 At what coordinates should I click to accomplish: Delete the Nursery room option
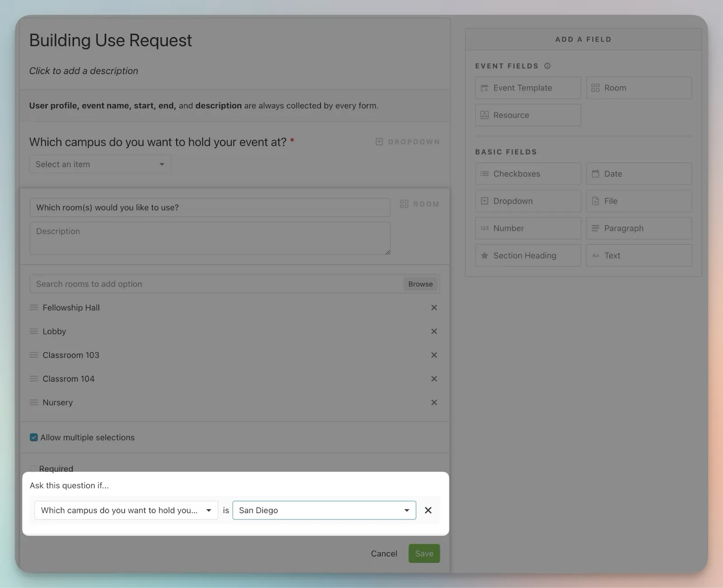434,402
